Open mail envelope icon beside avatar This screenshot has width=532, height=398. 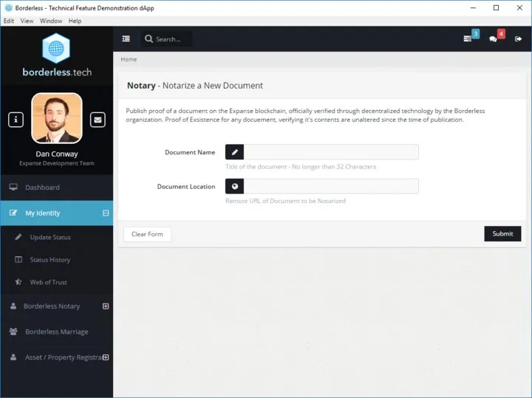(98, 120)
